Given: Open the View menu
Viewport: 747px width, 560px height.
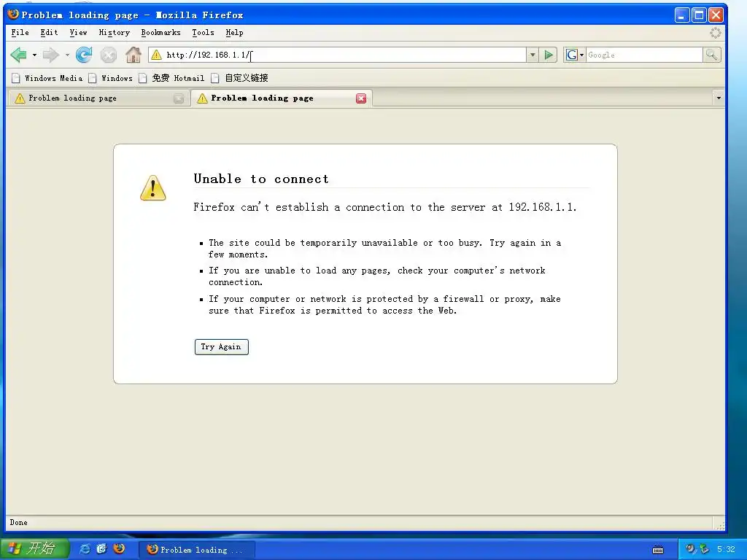Looking at the screenshot, I should 78,32.
